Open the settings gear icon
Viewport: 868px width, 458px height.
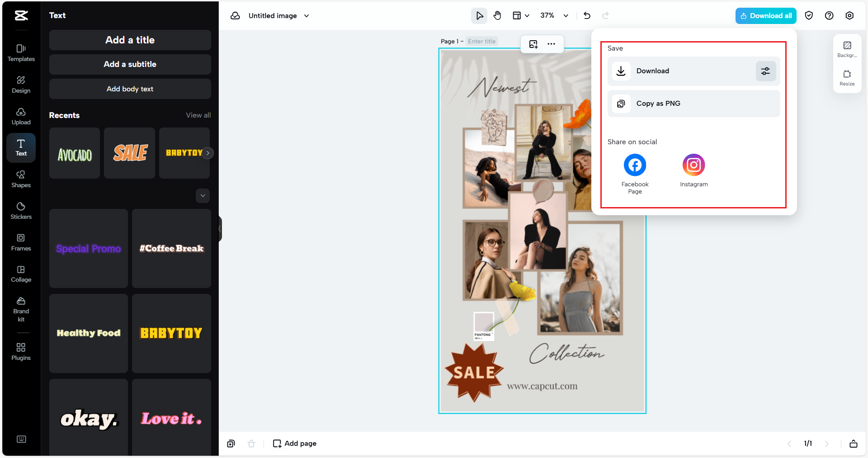pyautogui.click(x=849, y=16)
